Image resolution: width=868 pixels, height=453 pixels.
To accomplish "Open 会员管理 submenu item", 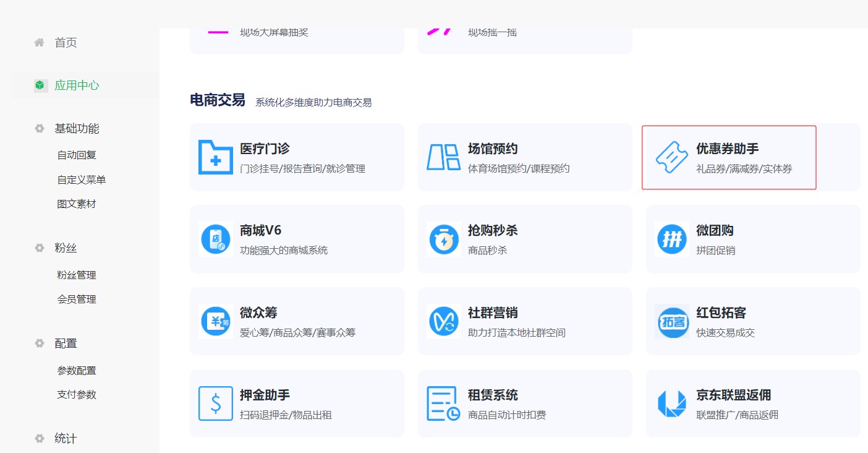I will click(x=77, y=300).
